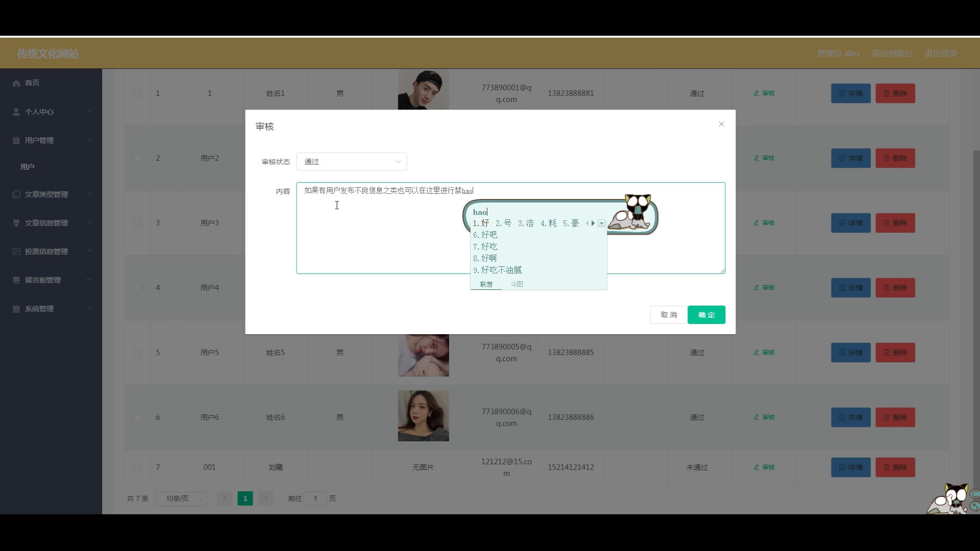
Task: Close the 审核 dialog with X
Action: tap(721, 124)
